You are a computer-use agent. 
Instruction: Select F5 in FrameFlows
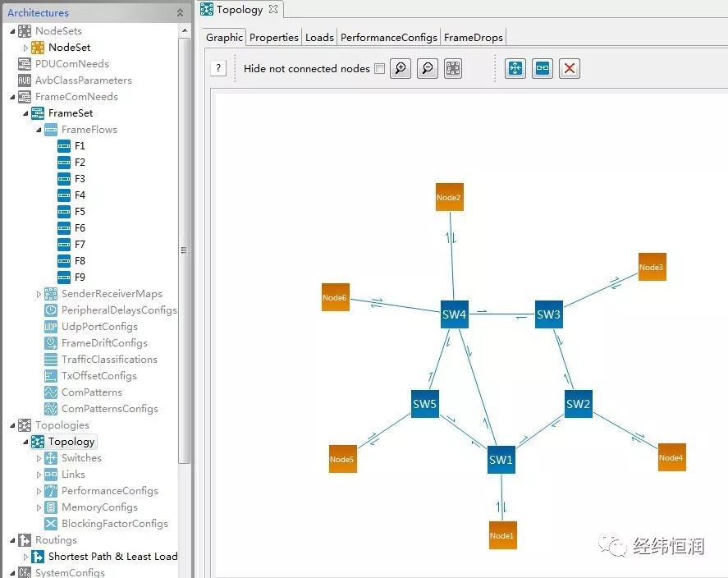[80, 212]
